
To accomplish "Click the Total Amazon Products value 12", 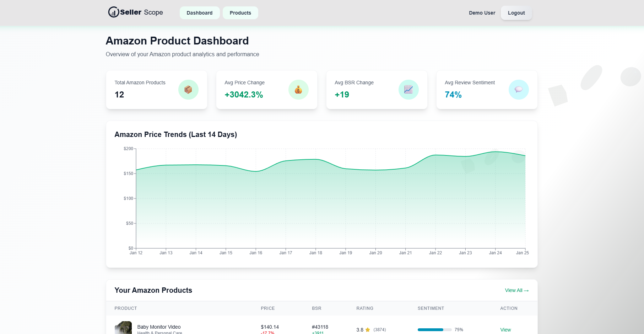I will [119, 95].
